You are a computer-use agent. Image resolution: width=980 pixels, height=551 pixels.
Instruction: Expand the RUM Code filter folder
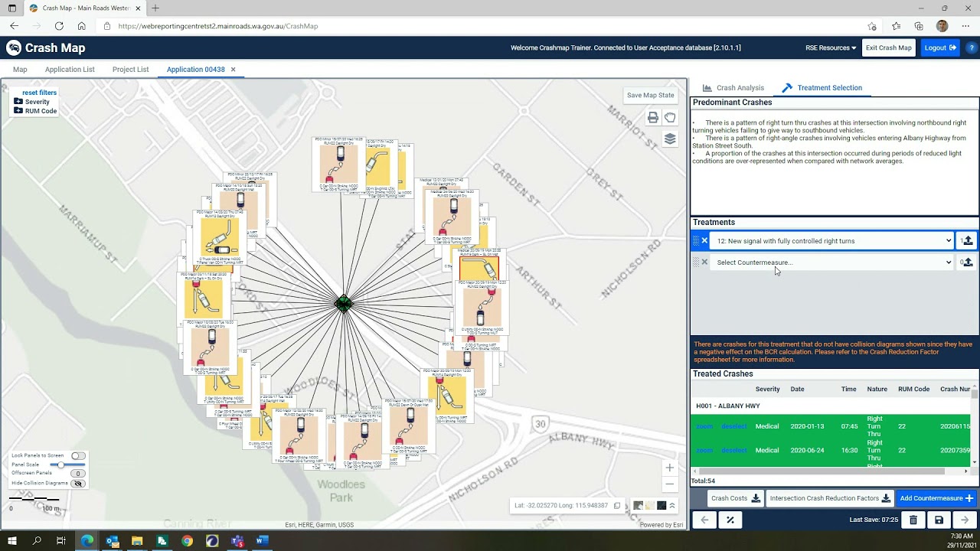[x=18, y=111]
